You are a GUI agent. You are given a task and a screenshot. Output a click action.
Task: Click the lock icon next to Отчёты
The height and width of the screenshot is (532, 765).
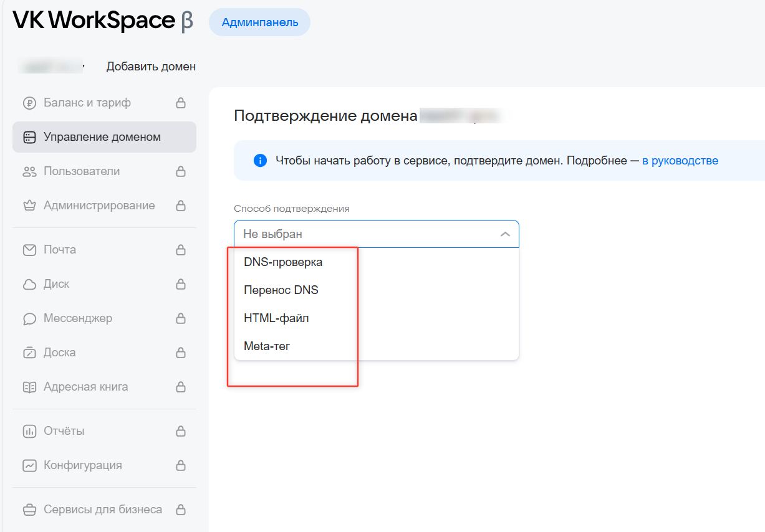(181, 431)
